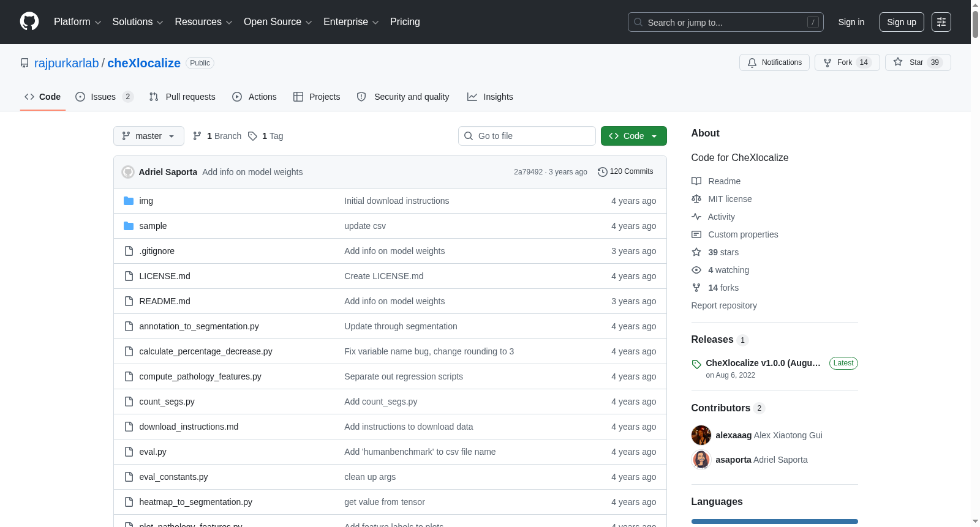980x527 pixels.
Task: Open alexaaag contributor avatar
Action: point(701,435)
